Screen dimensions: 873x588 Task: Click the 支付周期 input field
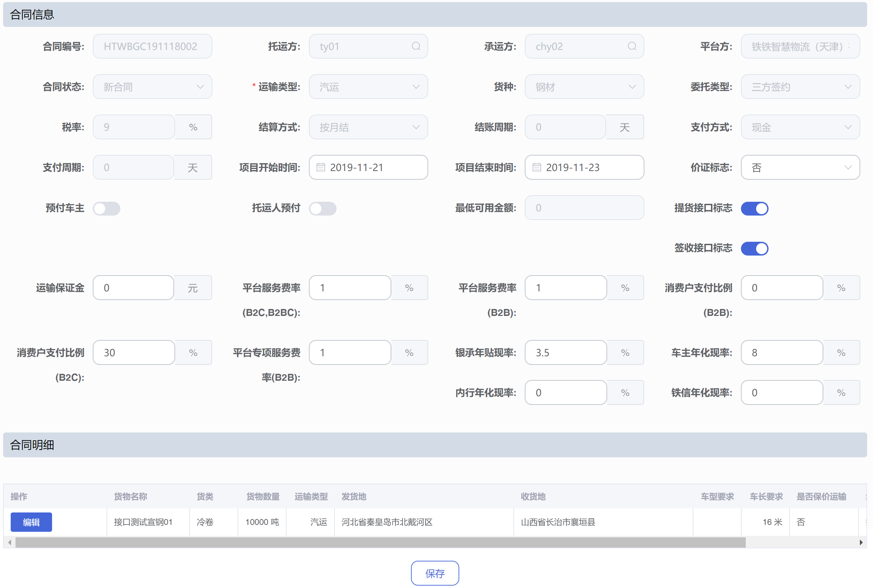tap(133, 167)
